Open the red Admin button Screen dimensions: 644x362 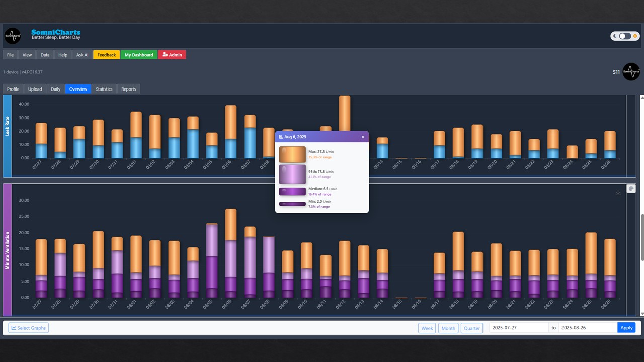click(x=172, y=55)
